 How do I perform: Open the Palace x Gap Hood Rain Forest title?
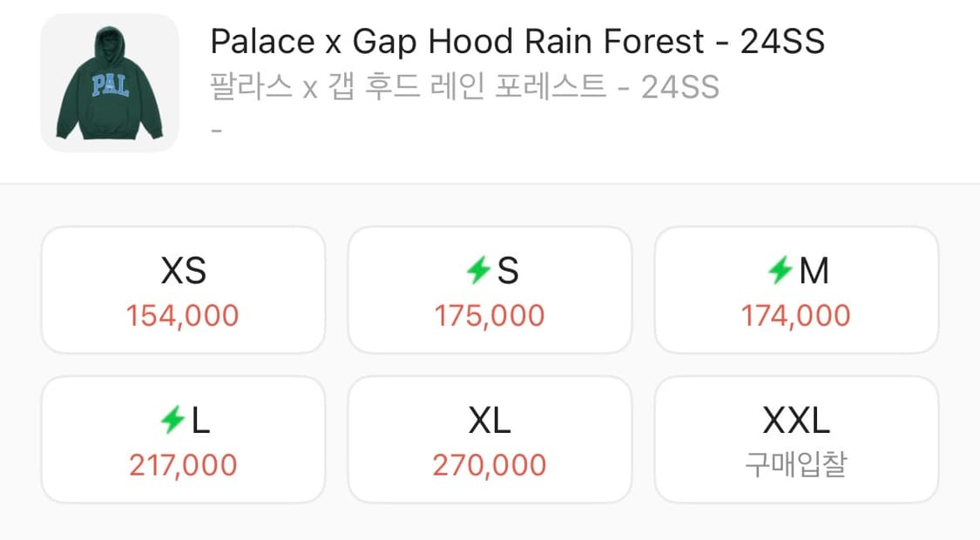click(x=517, y=41)
